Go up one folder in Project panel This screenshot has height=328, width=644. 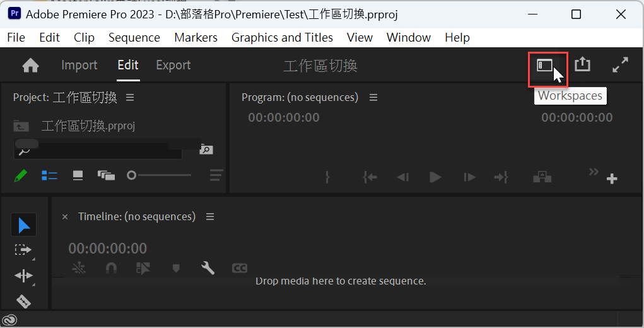[x=21, y=126]
